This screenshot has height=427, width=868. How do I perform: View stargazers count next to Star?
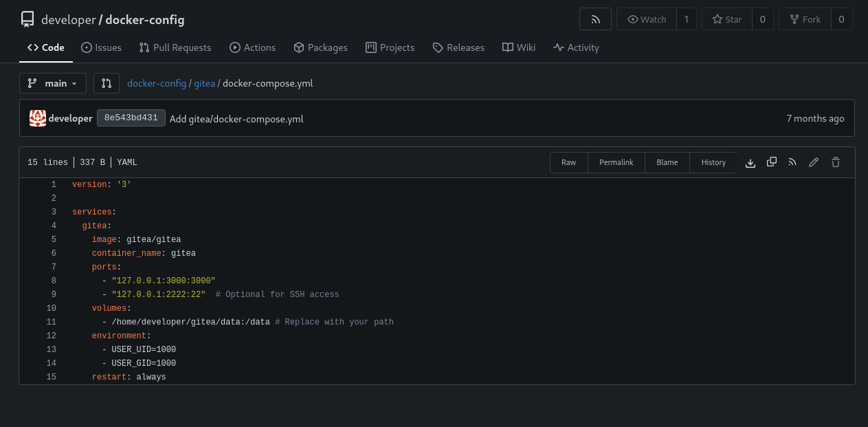[763, 19]
